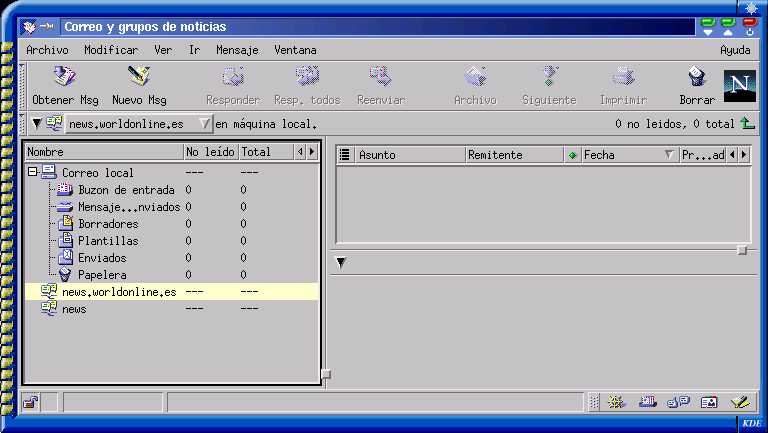Select the news.worldonline.es server row
This screenshot has height=433, width=768.
(x=171, y=292)
